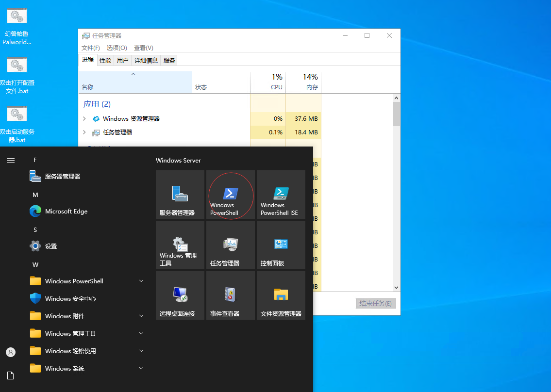The width and height of the screenshot is (551, 392).
Task: Launch the 任务管理器 tile in Start
Action: pos(231,245)
